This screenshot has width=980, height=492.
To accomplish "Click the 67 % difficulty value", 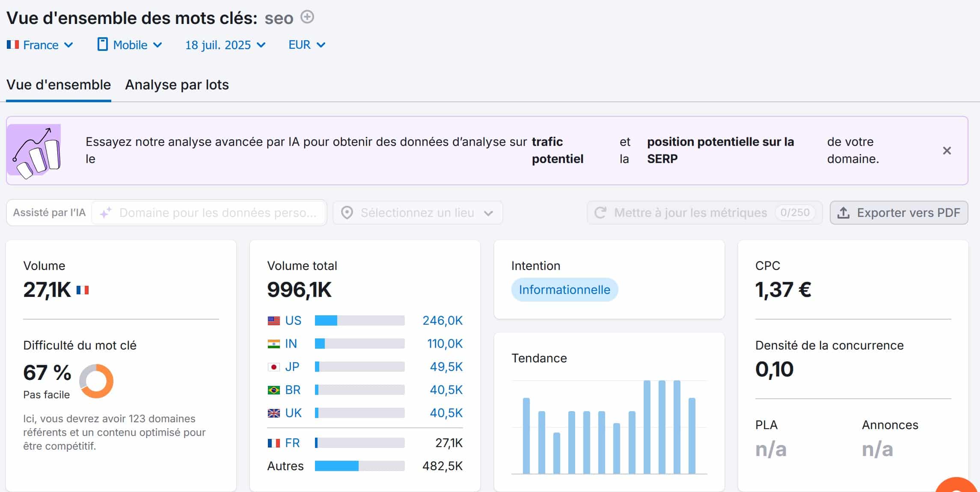I will (47, 373).
